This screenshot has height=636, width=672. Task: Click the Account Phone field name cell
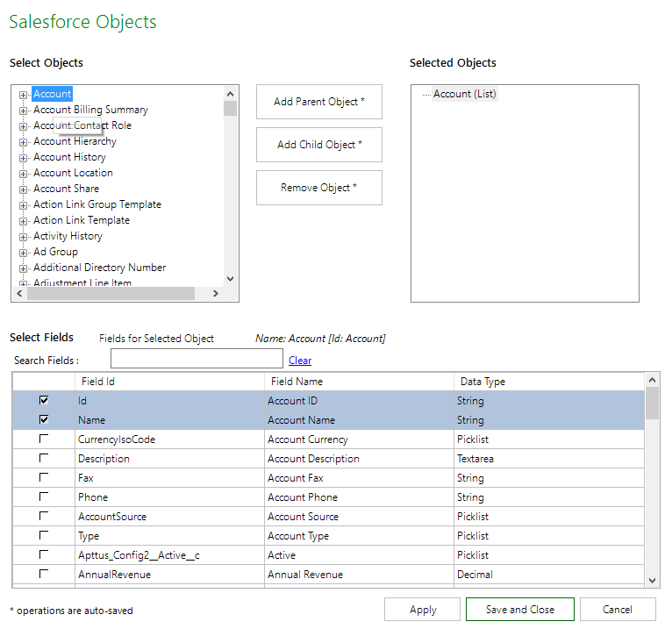(x=359, y=497)
